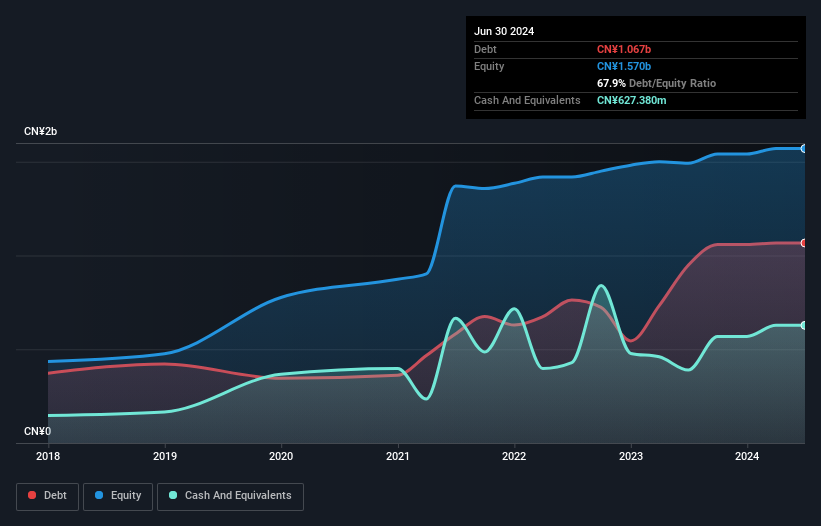Click the teal Cash endpoint marker
This screenshot has width=821, height=526.
click(803, 325)
